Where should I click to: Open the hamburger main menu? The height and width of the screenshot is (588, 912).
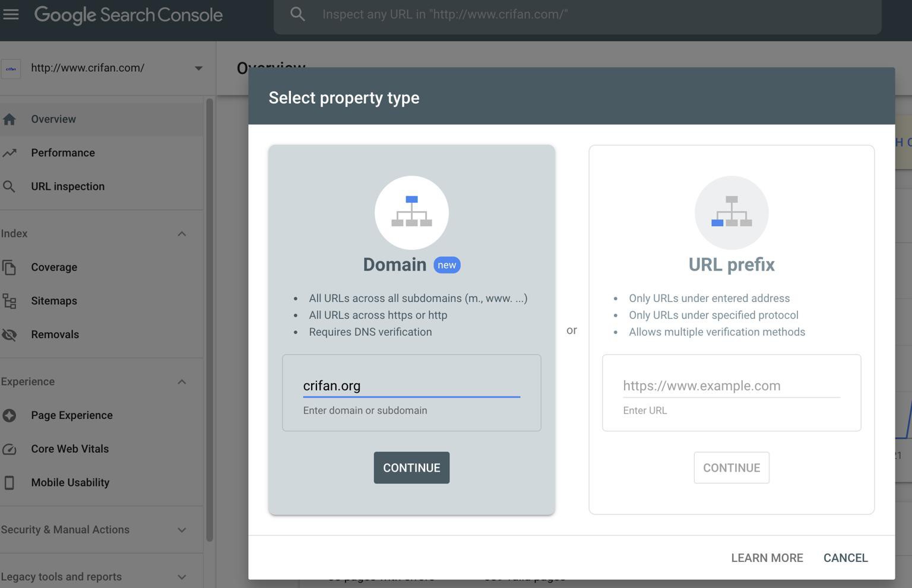click(11, 14)
